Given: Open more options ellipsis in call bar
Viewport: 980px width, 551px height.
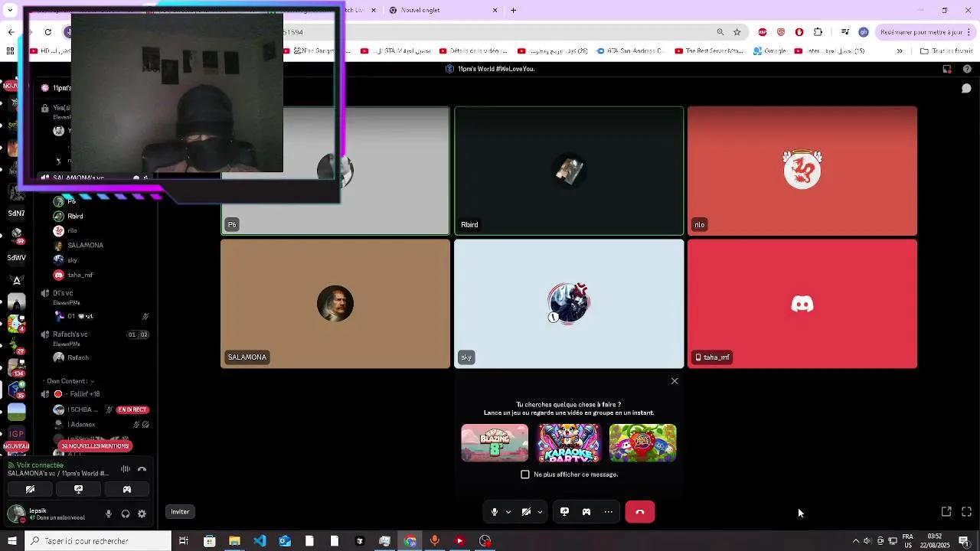Looking at the screenshot, I should [609, 512].
